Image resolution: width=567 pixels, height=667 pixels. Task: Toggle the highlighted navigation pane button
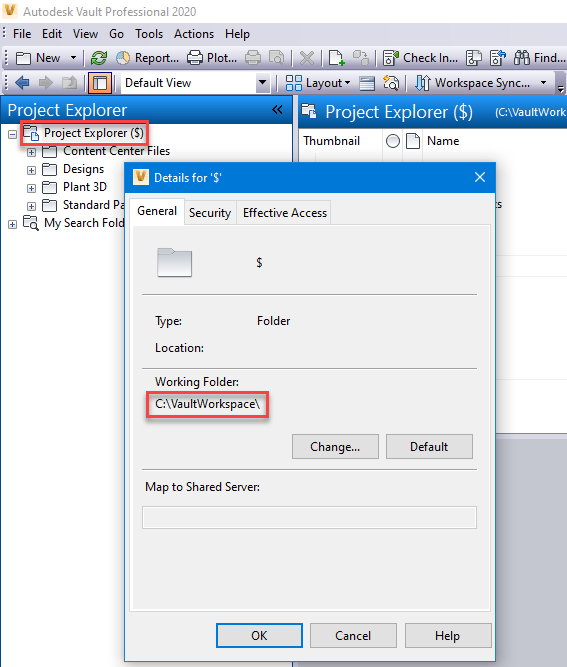click(x=100, y=83)
